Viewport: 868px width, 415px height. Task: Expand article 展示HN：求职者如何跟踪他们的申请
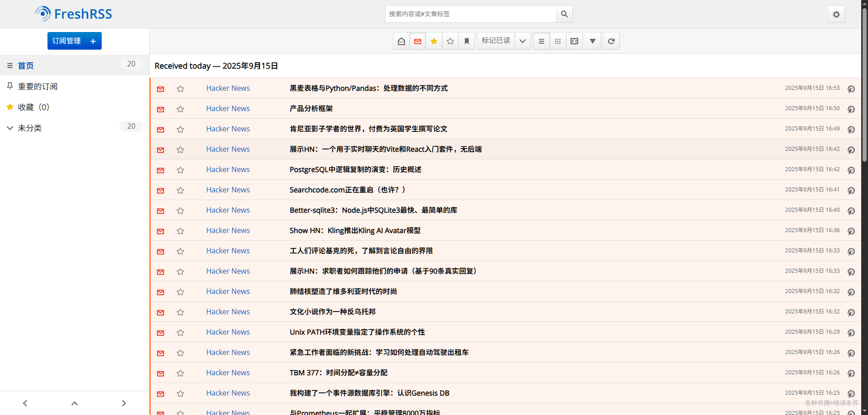click(x=383, y=271)
